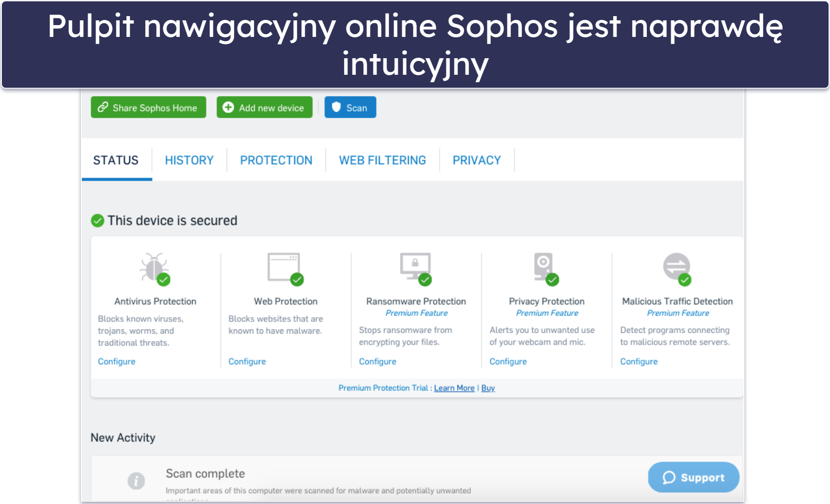Click the Ransomware Protection locked monitor icon
Image resolution: width=830 pixels, height=504 pixels.
416,268
